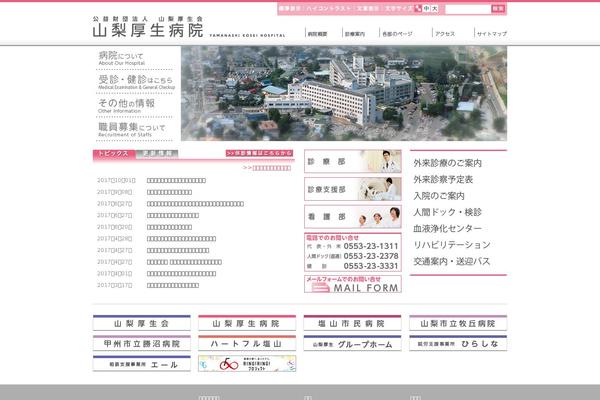600x400 pixels.
Task: Select the small font size icon
Action: (x=418, y=8)
